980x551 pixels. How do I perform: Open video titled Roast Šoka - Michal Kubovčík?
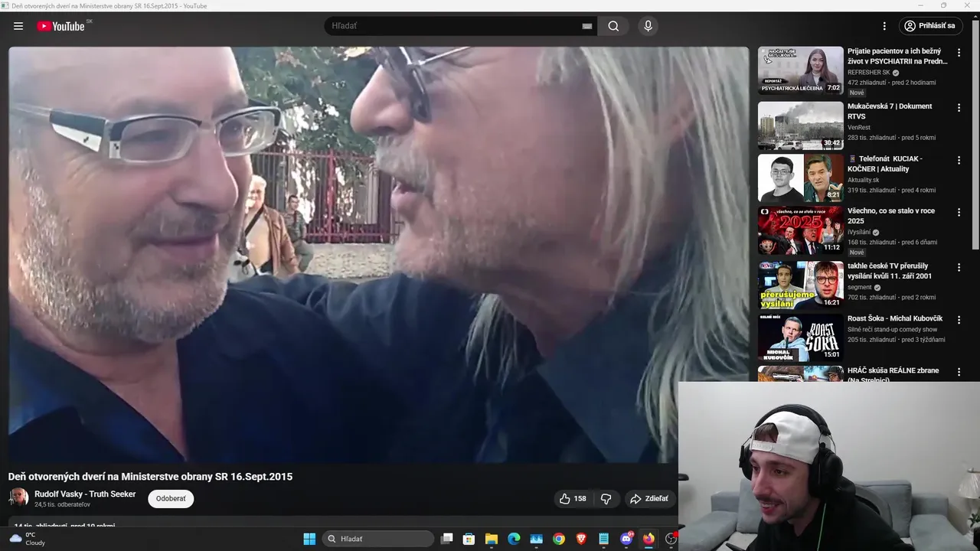(895, 318)
